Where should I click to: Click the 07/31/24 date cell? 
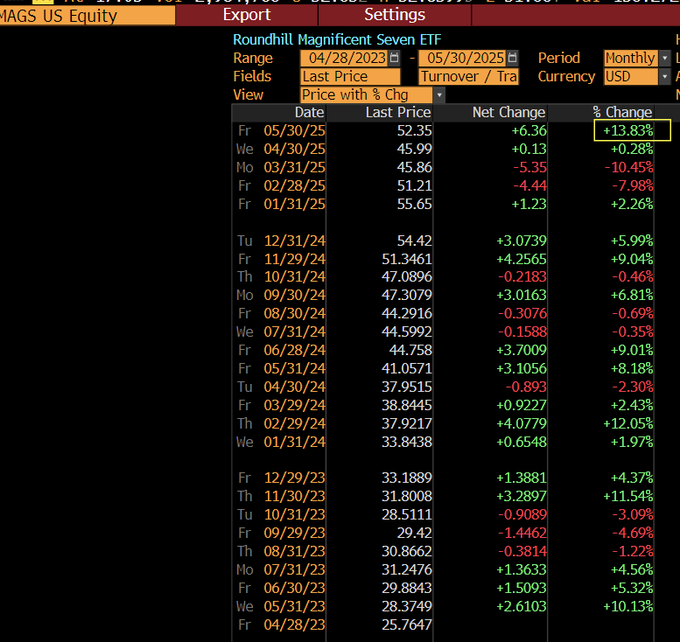pos(294,332)
